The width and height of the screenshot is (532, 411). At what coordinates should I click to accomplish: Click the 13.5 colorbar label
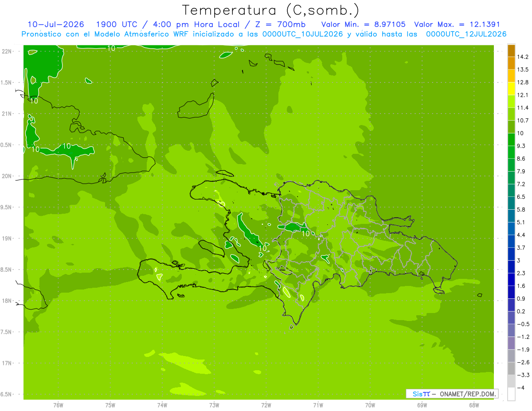click(x=523, y=70)
